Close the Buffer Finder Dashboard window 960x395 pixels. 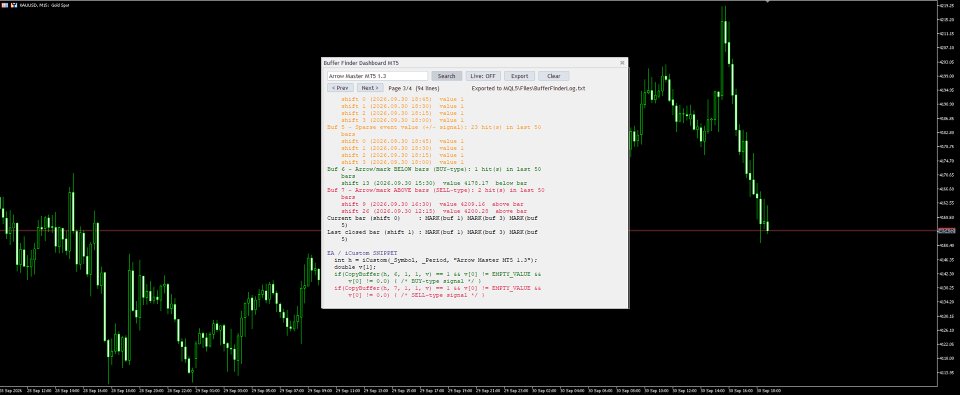(x=622, y=62)
